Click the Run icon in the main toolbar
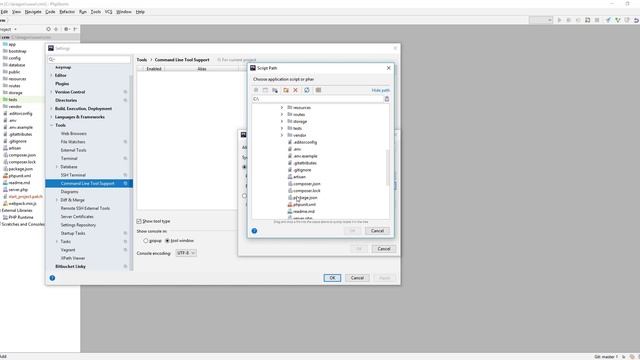 point(559,20)
